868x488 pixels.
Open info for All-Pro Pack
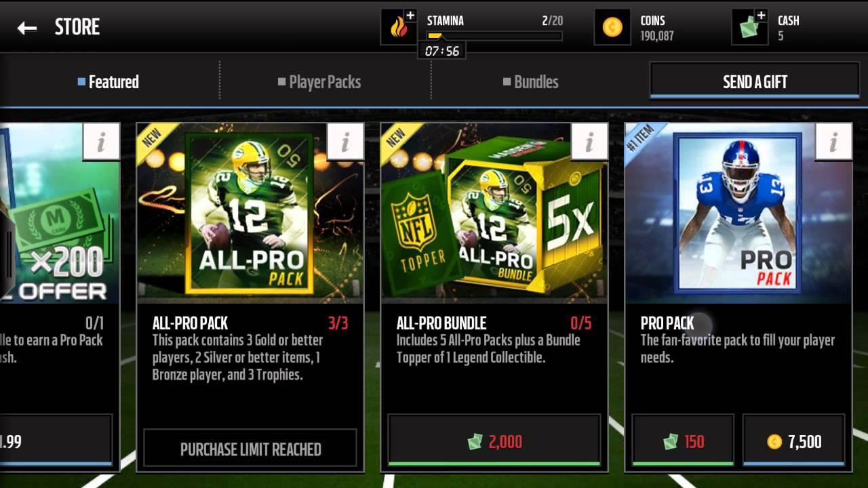point(345,142)
